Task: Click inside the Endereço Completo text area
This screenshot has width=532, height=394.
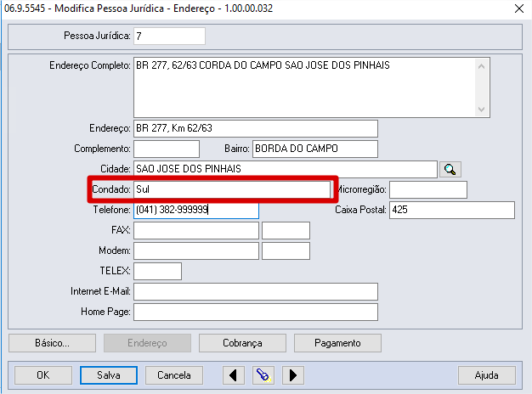Action: 311,87
